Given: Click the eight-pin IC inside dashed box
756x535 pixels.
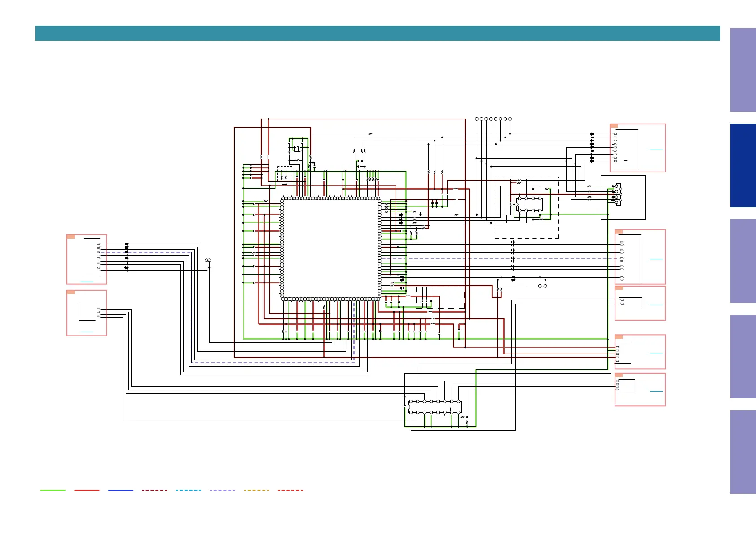Looking at the screenshot, I should click(530, 204).
